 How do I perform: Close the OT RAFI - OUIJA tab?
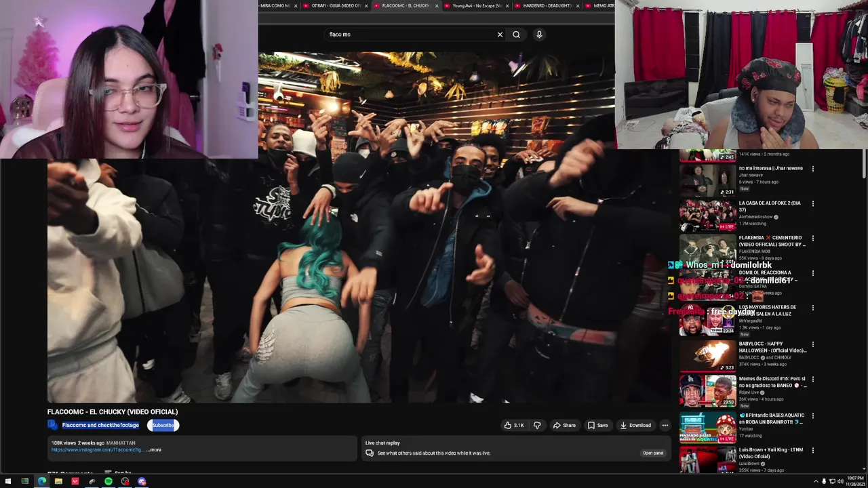[366, 5]
